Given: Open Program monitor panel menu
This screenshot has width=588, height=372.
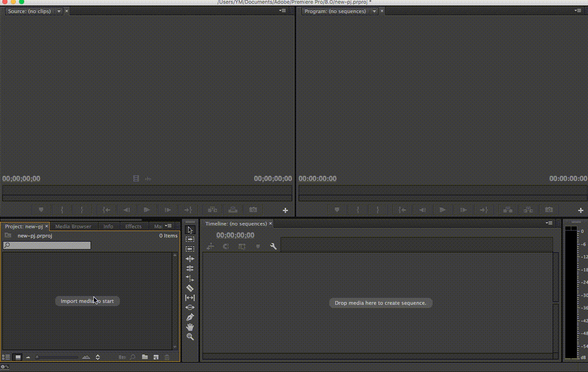Looking at the screenshot, I should (578, 11).
